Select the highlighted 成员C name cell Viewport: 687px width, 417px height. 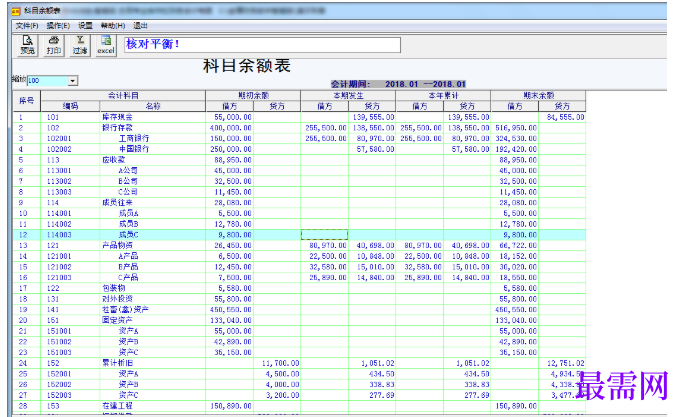[153, 235]
